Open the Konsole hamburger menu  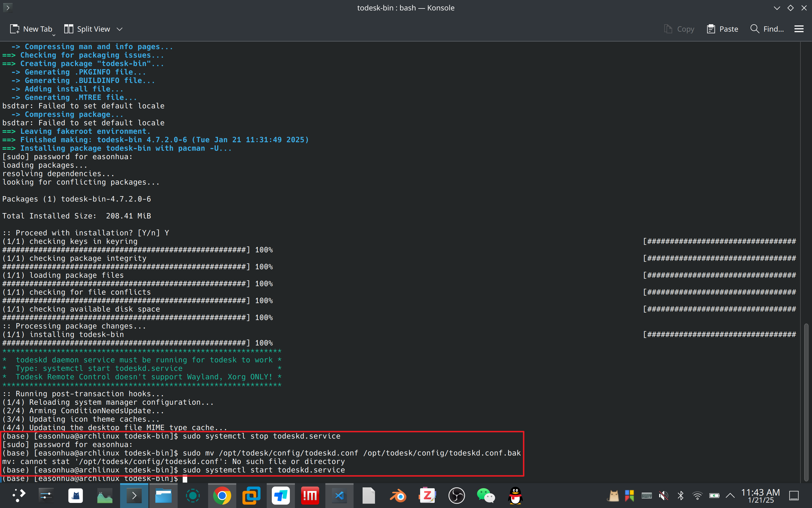799,29
